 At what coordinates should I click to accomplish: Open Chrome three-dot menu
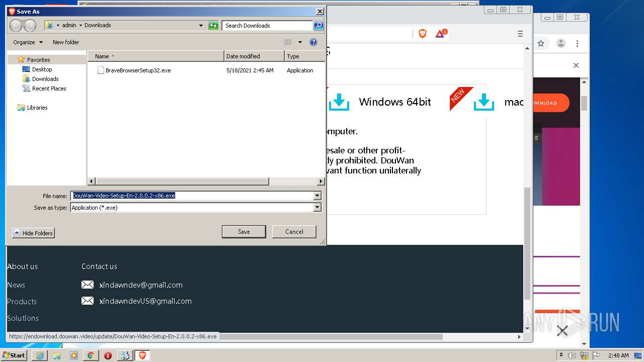577,43
